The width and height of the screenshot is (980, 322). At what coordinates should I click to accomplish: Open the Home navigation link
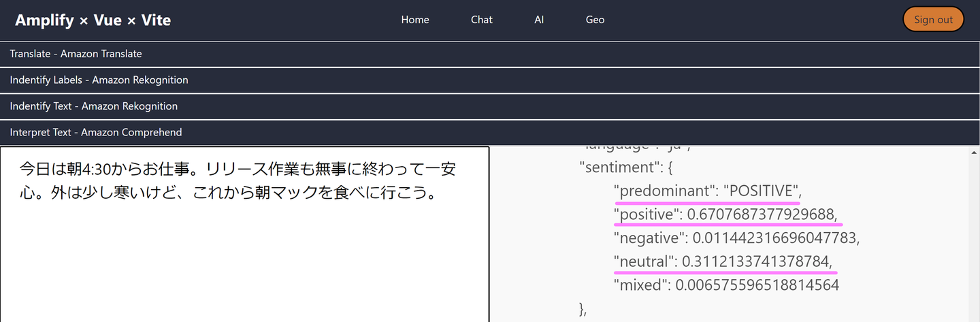tap(415, 20)
